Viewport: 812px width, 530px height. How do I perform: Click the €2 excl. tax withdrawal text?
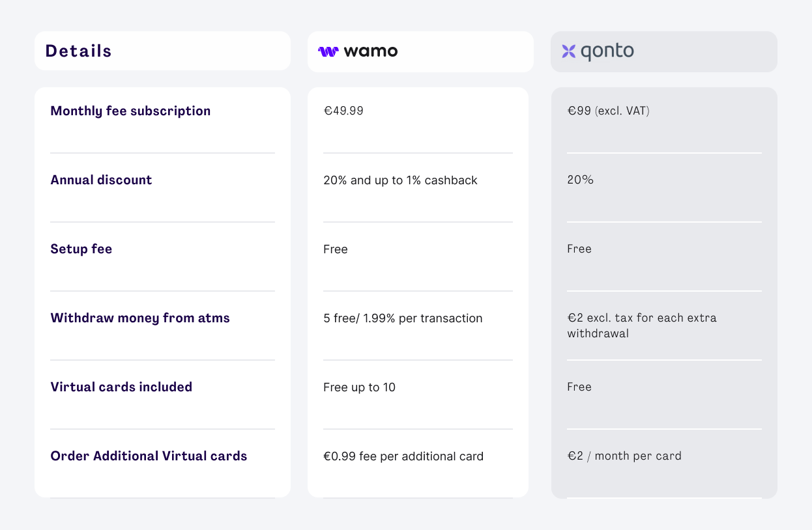tap(641, 326)
